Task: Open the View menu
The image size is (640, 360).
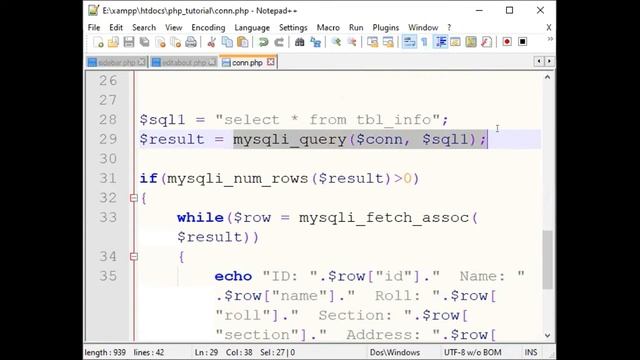Action: point(173,27)
